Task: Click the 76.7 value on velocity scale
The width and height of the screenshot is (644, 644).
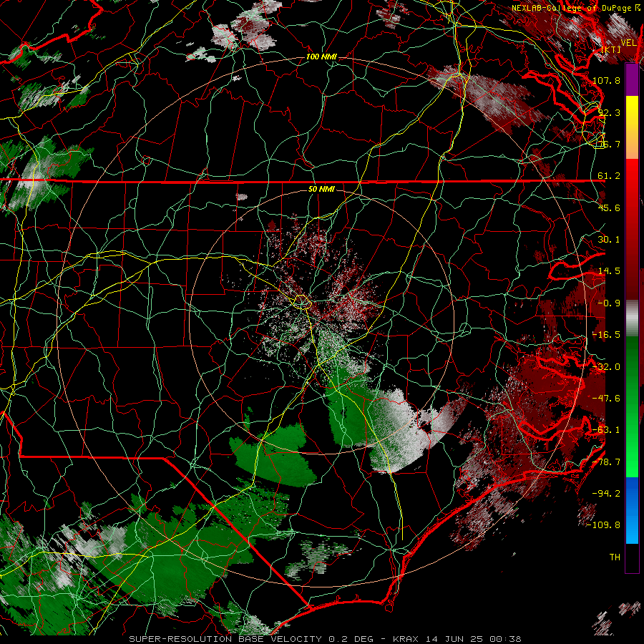Action: 609,144
